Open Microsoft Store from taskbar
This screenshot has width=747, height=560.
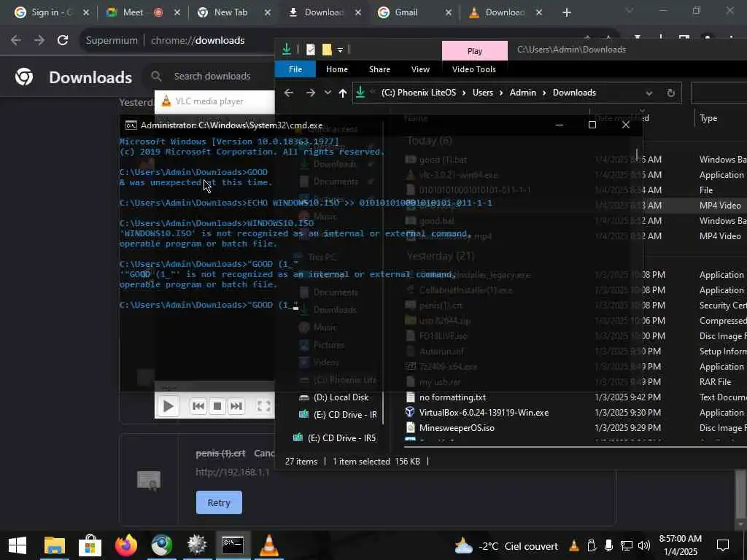[90, 545]
